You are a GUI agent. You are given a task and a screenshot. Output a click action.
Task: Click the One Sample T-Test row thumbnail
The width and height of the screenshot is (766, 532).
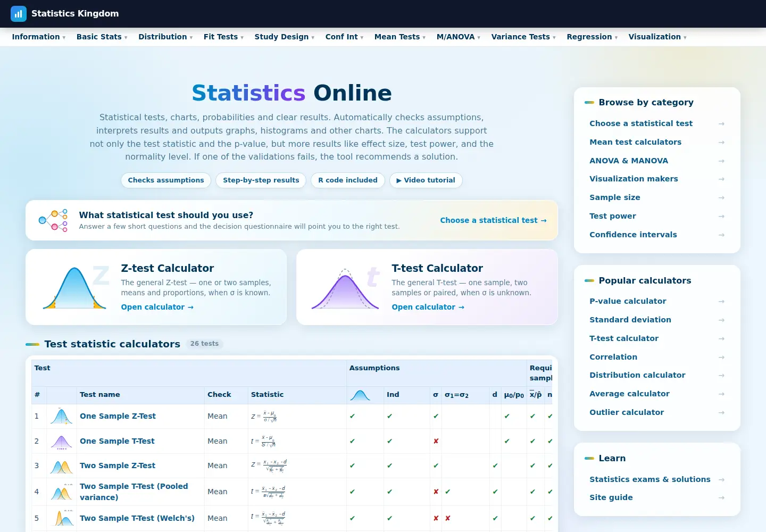click(61, 441)
